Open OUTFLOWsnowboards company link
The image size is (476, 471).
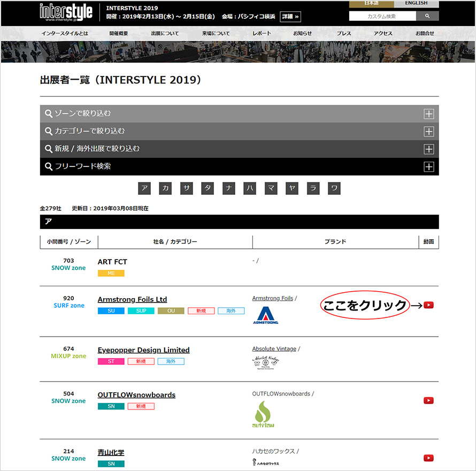[x=136, y=394]
